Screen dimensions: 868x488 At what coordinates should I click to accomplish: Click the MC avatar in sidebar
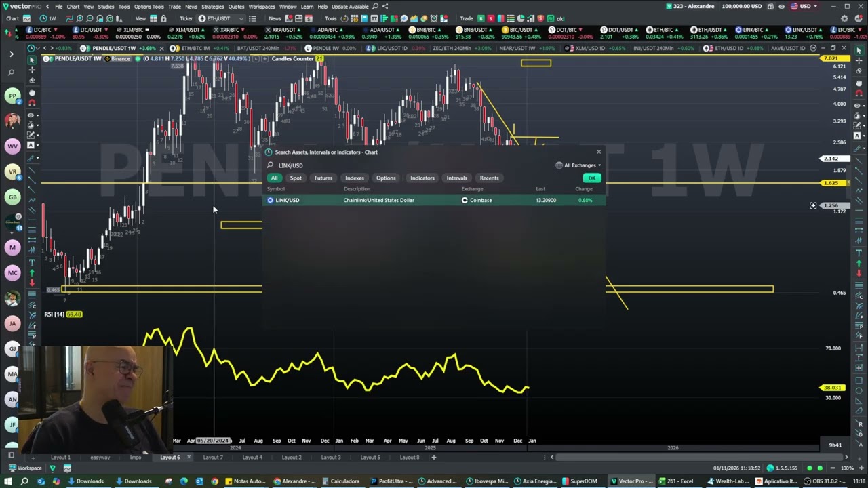12,272
